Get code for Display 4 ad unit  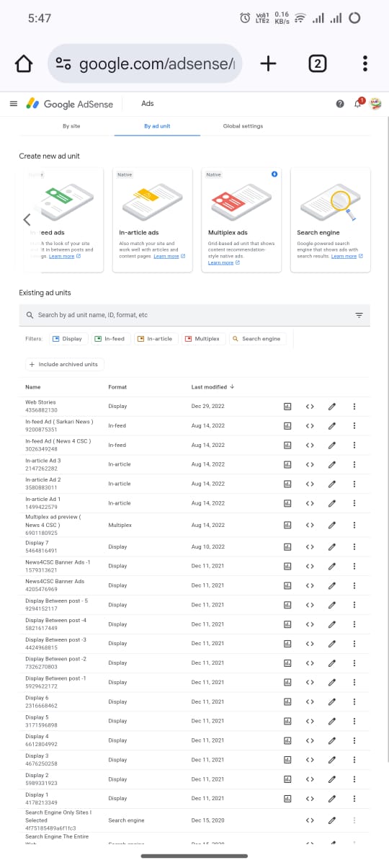pyautogui.click(x=310, y=740)
